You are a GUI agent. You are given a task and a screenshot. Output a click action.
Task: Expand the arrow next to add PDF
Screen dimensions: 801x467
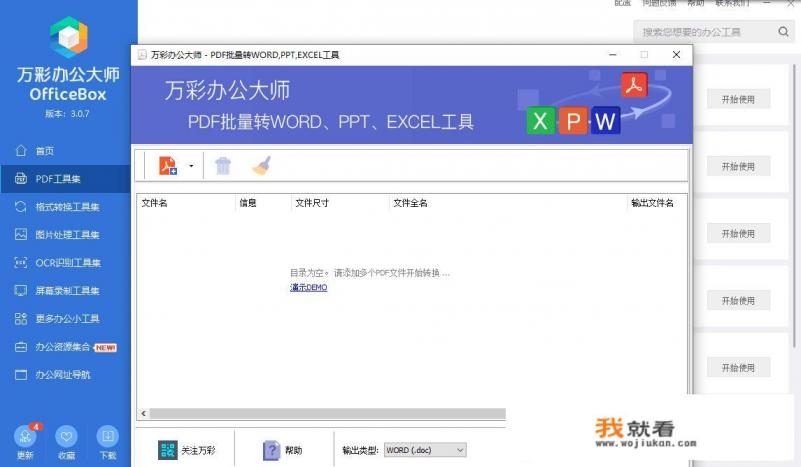(191, 167)
